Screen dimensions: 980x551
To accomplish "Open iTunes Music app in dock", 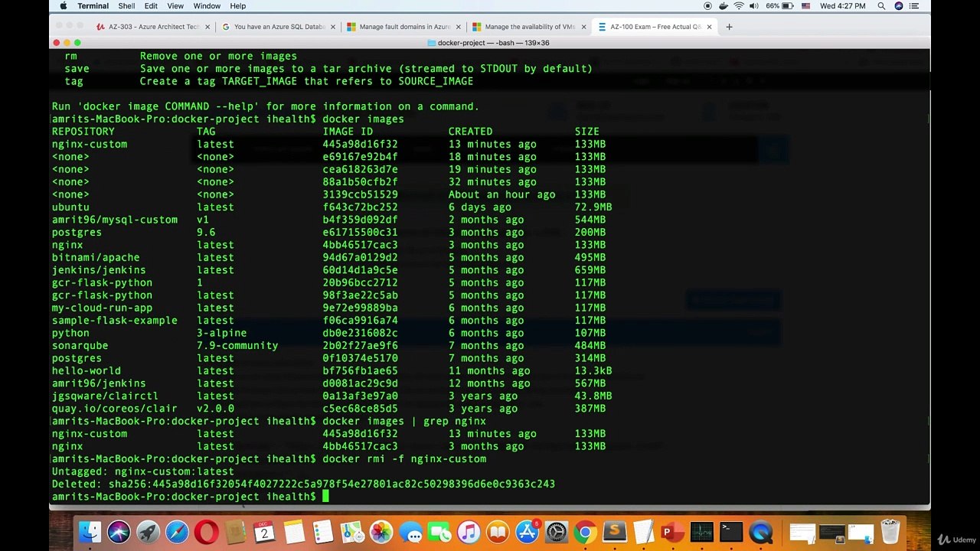I will (469, 532).
